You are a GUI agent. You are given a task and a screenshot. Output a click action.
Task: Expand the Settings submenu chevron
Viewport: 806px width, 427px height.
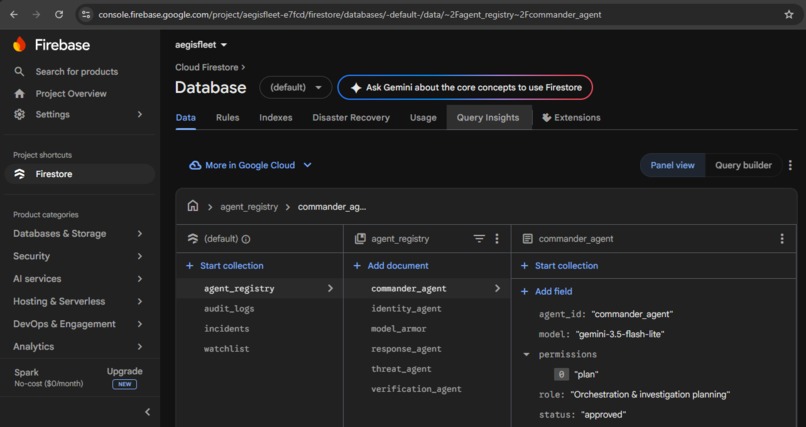point(139,114)
